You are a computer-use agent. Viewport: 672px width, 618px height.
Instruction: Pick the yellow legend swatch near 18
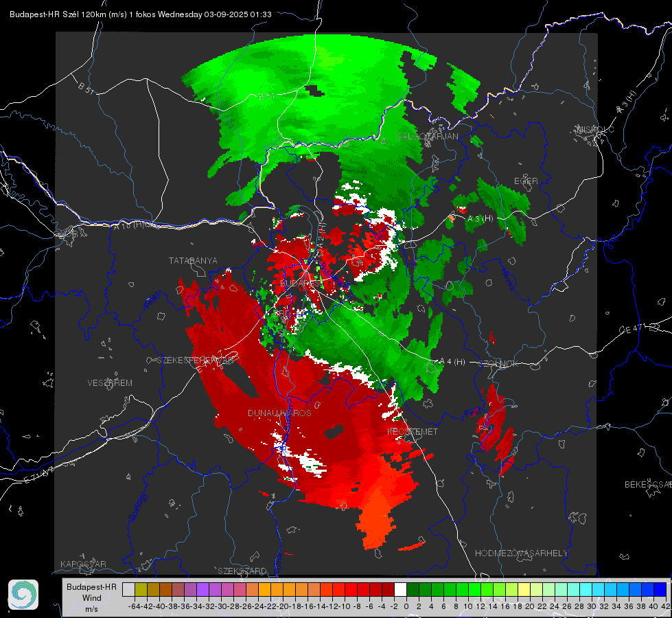[x=524, y=590]
